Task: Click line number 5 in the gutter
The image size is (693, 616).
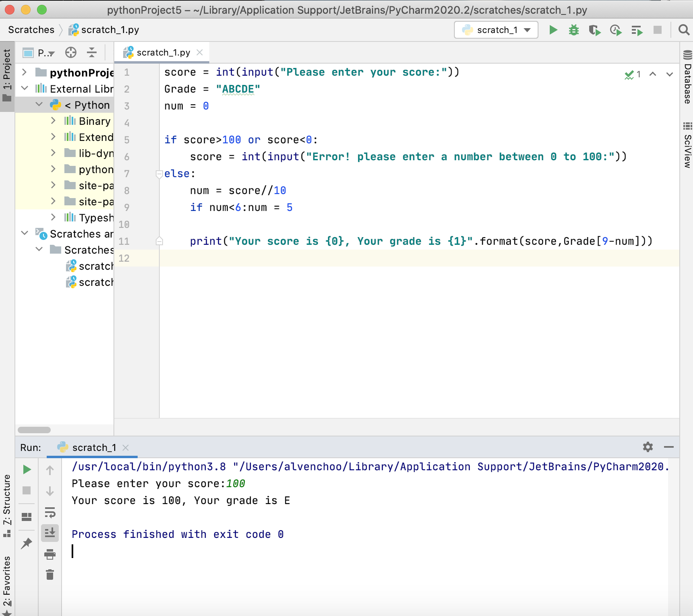Action: 127,140
